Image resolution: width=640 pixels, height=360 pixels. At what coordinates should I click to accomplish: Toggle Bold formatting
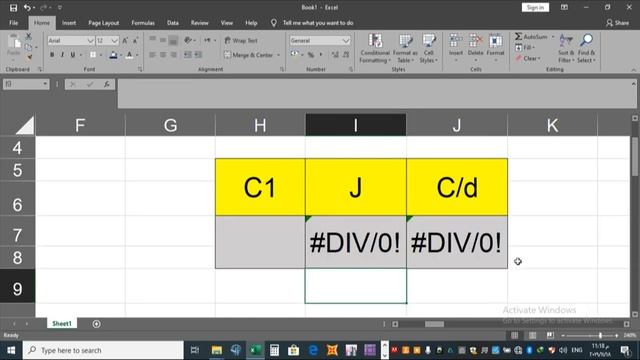tap(52, 55)
